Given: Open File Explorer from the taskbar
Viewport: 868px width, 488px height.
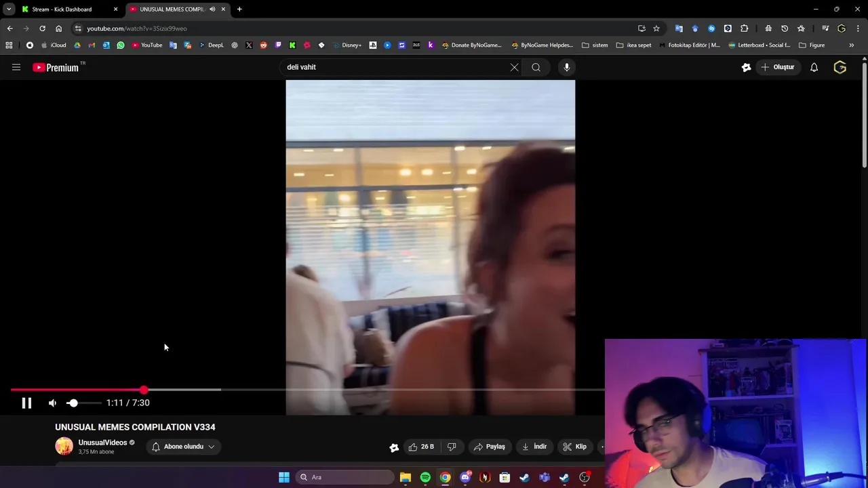Looking at the screenshot, I should pos(406,477).
